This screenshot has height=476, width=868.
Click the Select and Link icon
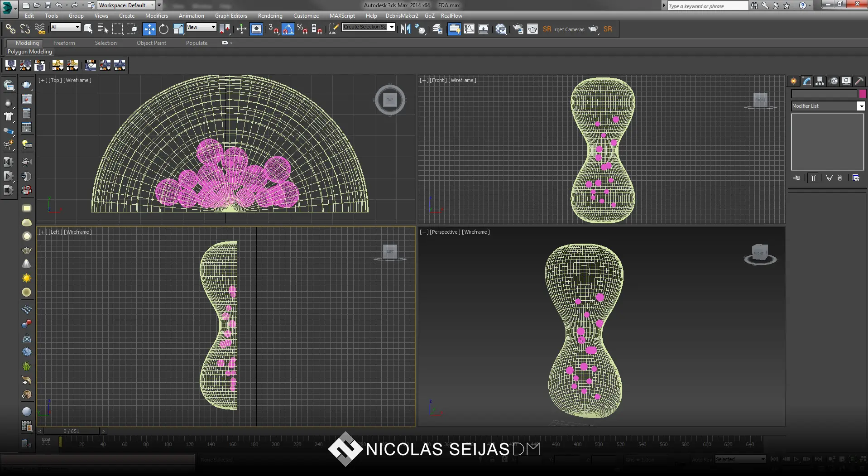(10, 29)
